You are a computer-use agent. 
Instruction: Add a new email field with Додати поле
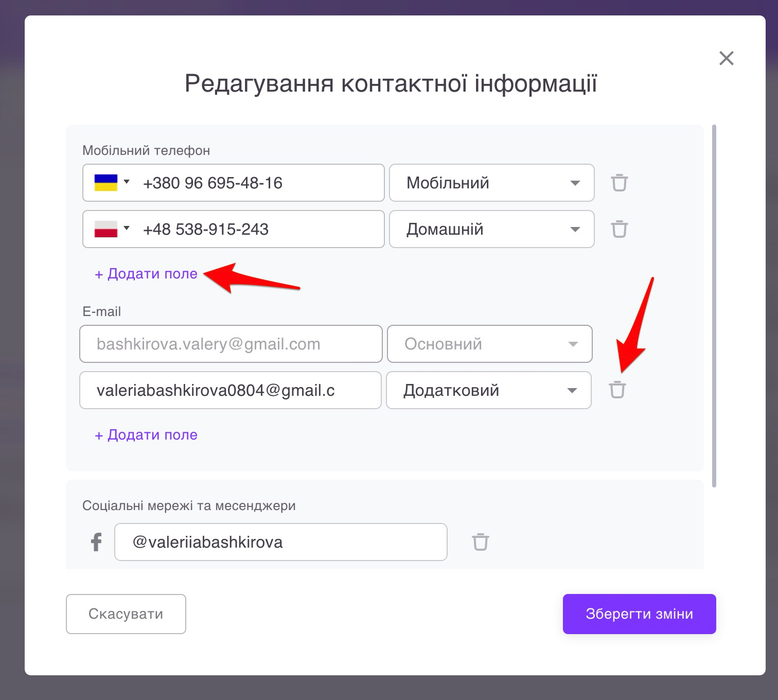tap(146, 435)
